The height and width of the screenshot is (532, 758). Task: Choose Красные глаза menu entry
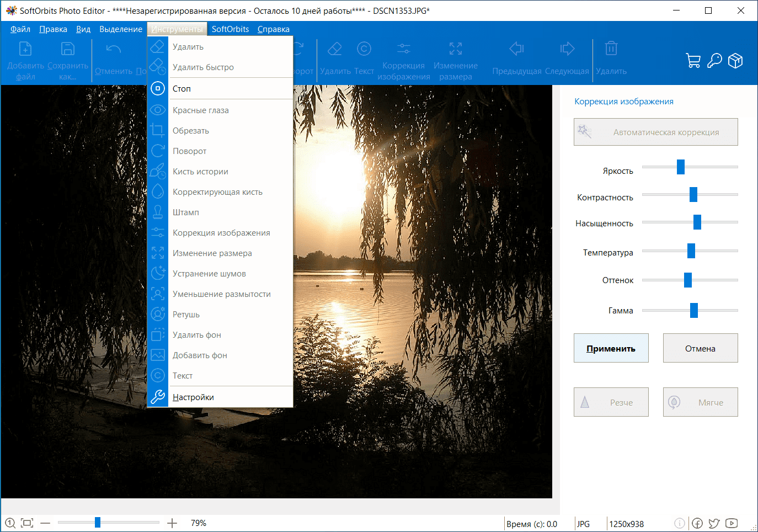coord(220,110)
